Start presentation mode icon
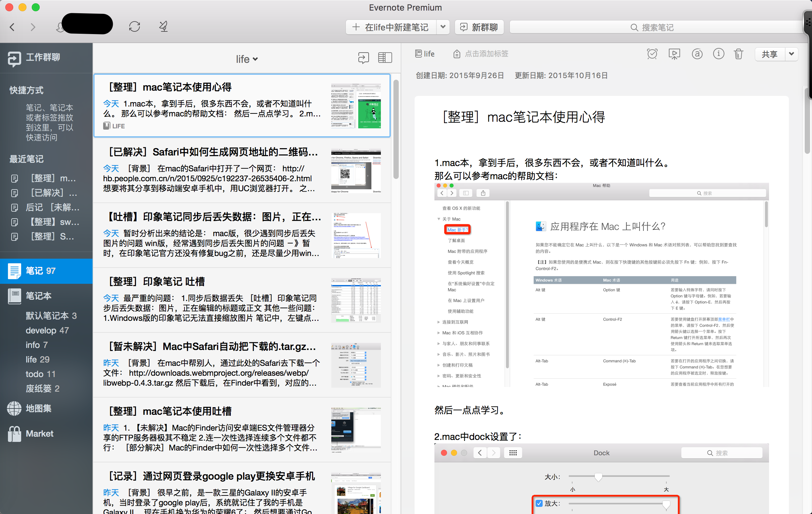 click(x=674, y=54)
